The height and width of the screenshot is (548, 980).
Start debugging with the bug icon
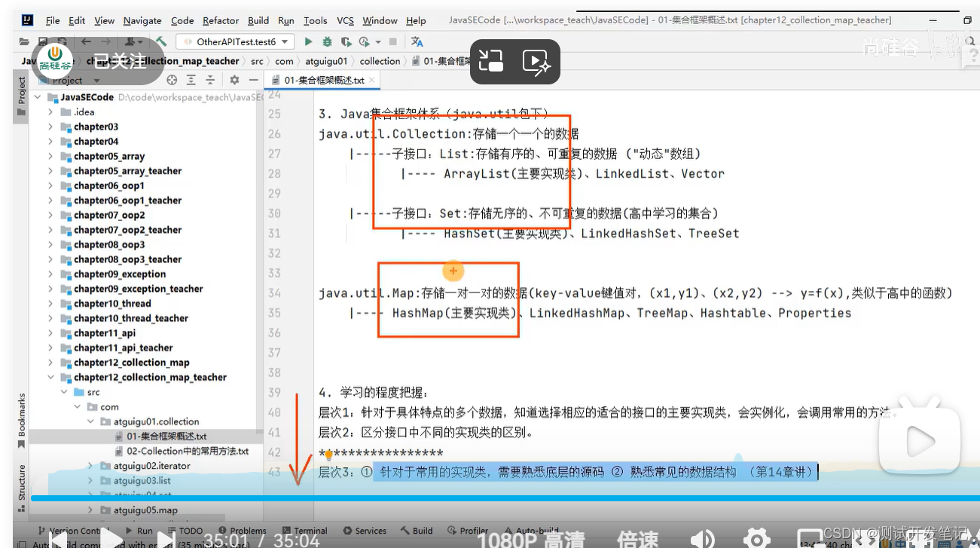[x=327, y=42]
